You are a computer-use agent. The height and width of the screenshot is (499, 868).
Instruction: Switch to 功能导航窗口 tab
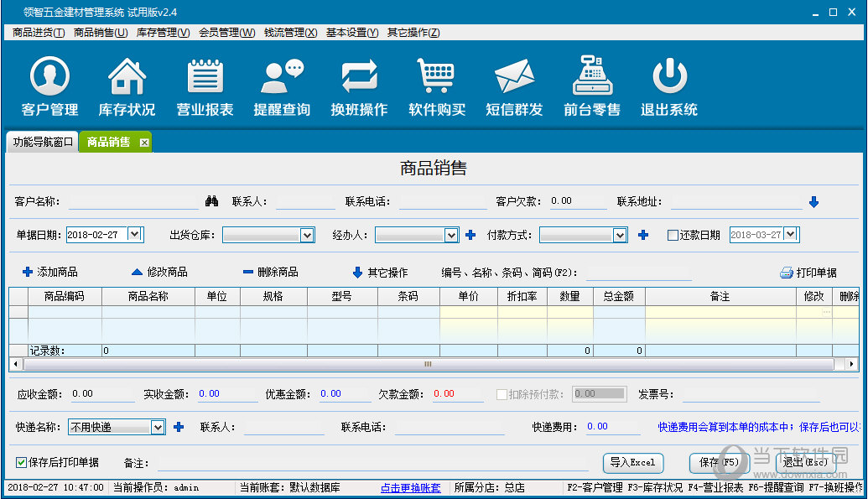[x=43, y=143]
